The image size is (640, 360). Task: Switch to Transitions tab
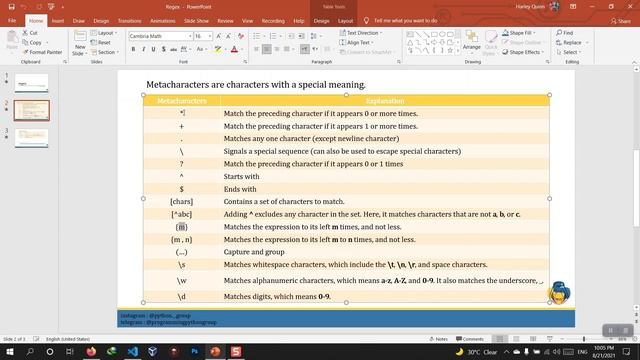click(129, 20)
